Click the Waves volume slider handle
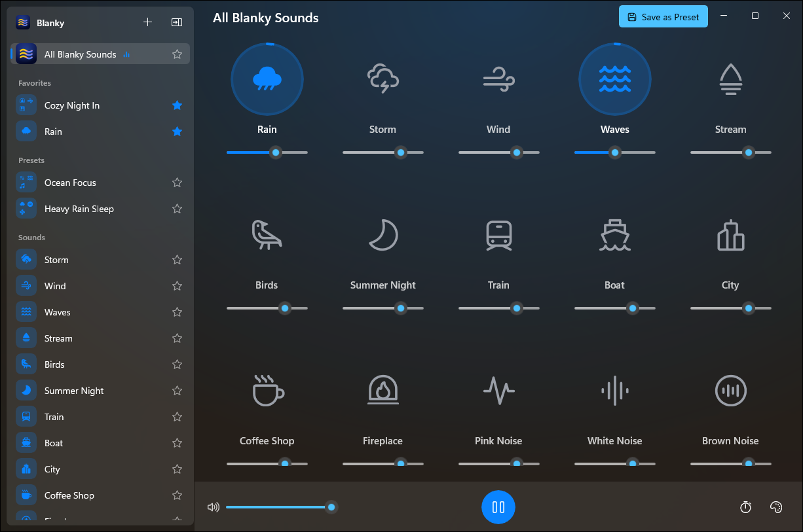 pyautogui.click(x=614, y=152)
